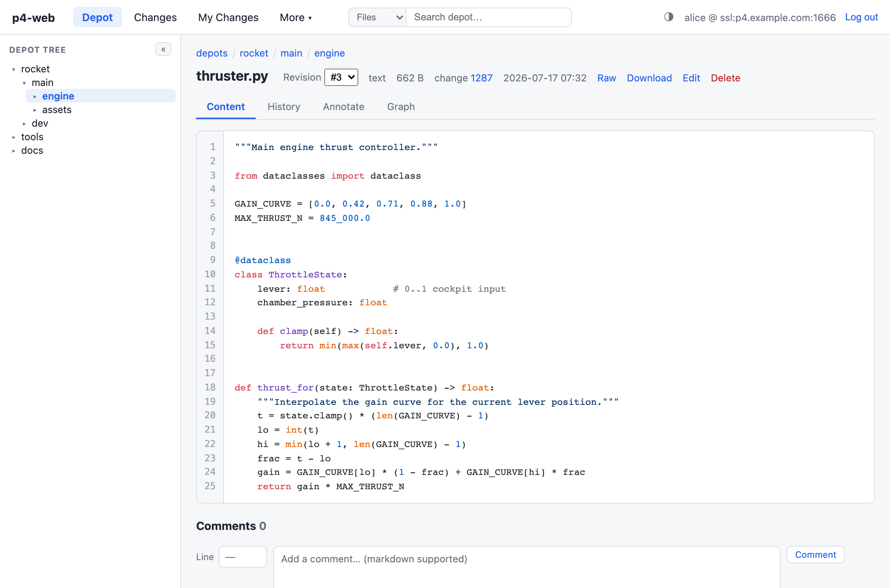The image size is (890, 588).
Task: Click line number 18 in the gutter
Action: pyautogui.click(x=210, y=387)
